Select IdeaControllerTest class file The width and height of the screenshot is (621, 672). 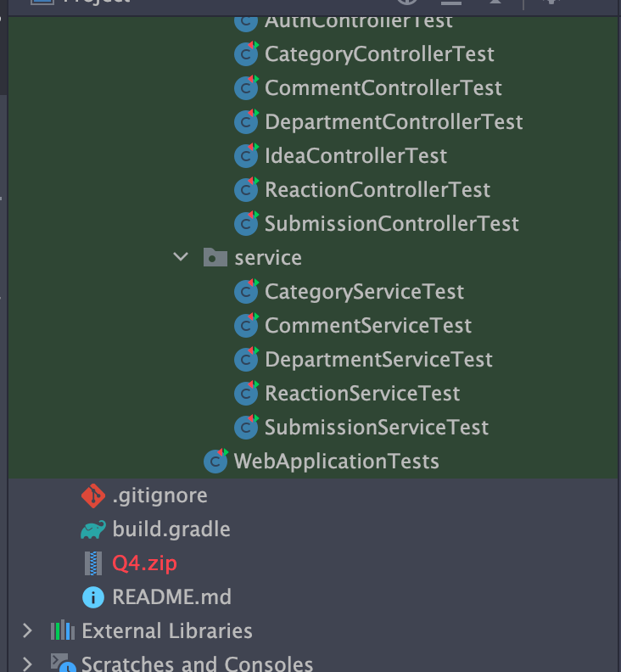pyautogui.click(x=355, y=156)
